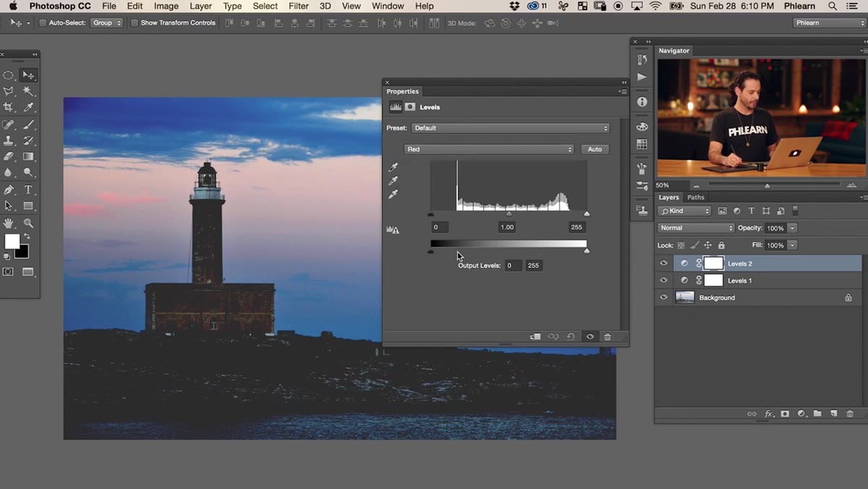Toggle adjustment visibility eye in Properties

click(590, 336)
